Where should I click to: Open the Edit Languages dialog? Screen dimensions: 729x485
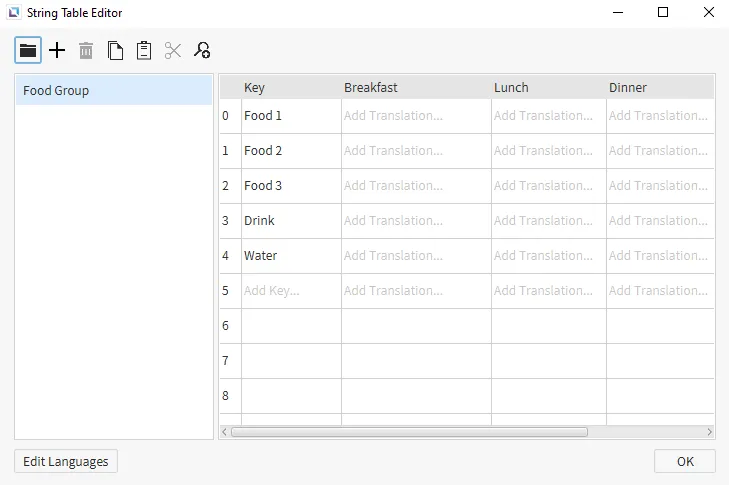pyautogui.click(x=67, y=461)
